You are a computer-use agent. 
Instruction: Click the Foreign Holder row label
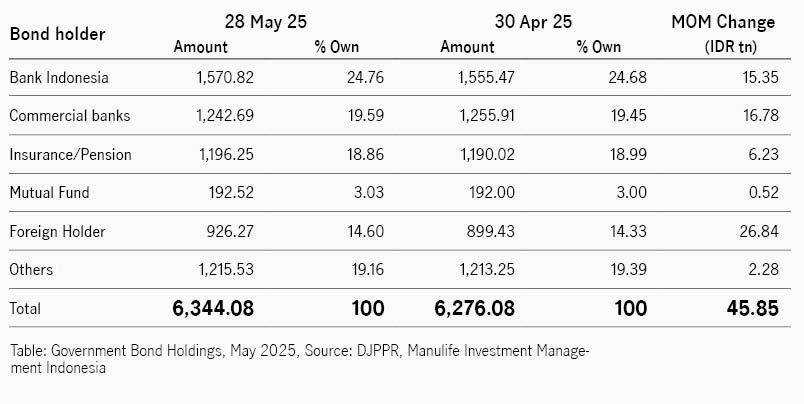[57, 231]
